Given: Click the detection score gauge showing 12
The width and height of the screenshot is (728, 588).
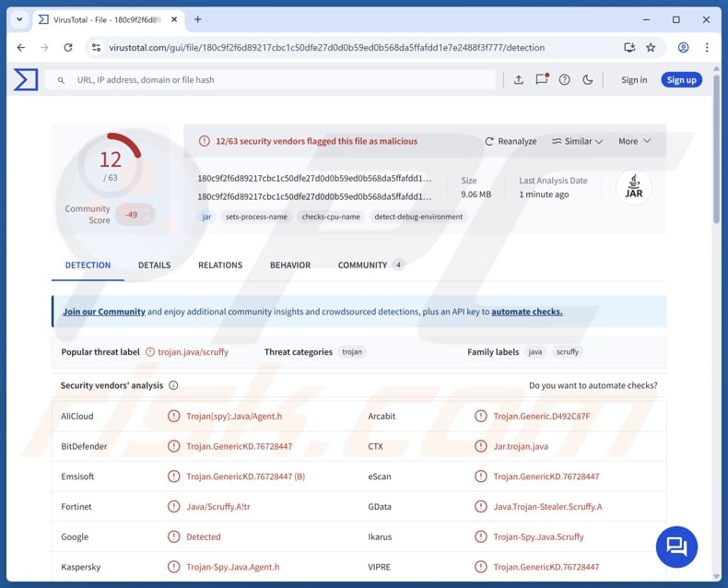Looking at the screenshot, I should point(111,165).
